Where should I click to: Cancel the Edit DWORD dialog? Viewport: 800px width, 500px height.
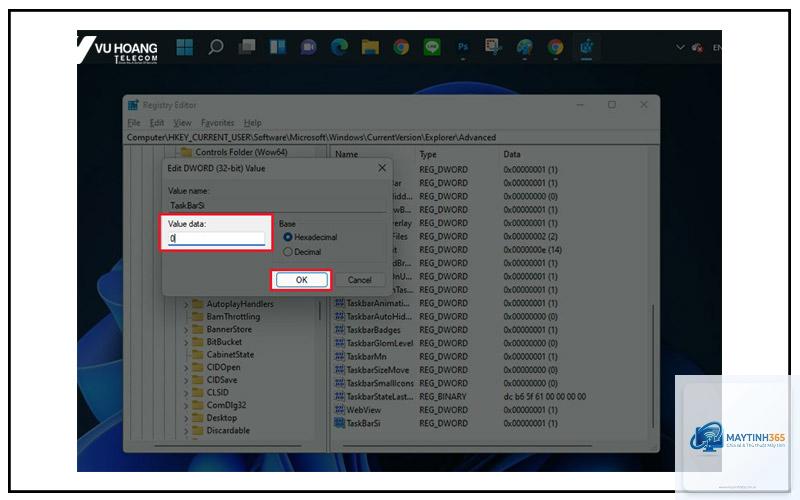[360, 280]
